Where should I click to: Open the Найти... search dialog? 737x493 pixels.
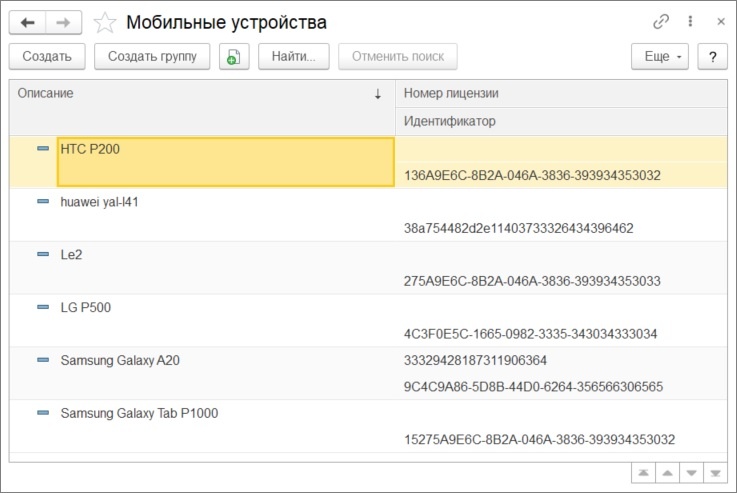pyautogui.click(x=294, y=56)
